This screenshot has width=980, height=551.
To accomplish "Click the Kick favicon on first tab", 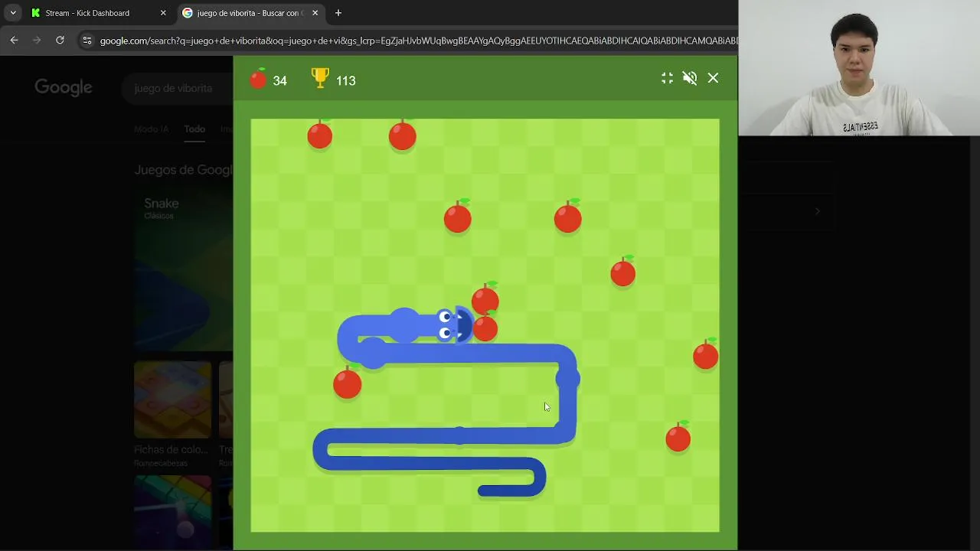I will coord(35,13).
